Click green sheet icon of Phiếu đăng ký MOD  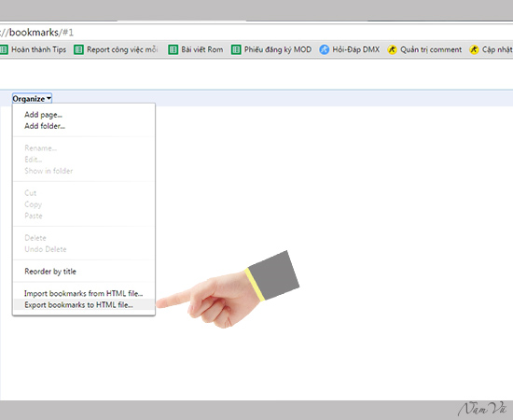click(236, 49)
